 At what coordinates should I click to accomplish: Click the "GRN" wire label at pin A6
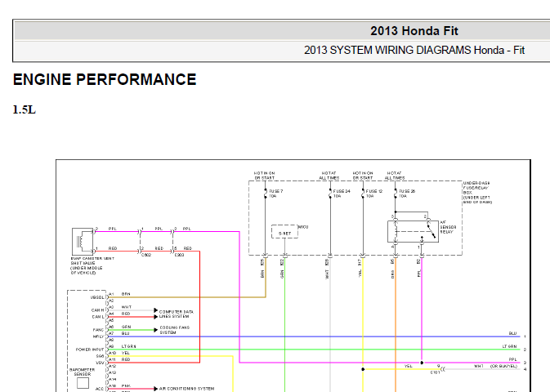tap(126, 327)
